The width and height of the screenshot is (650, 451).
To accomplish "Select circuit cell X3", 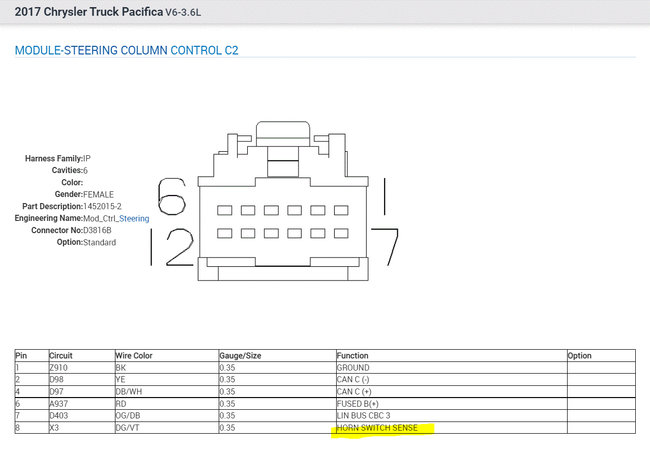I will 82,428.
